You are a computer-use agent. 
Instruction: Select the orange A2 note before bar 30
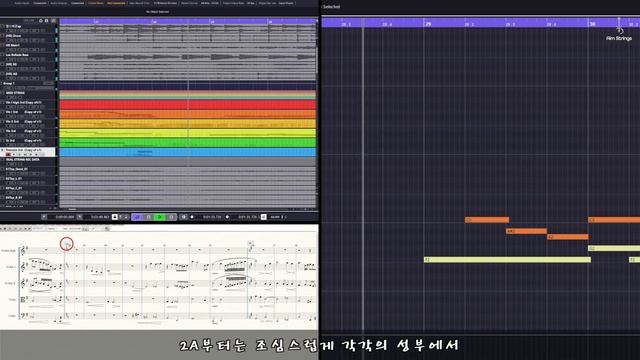[568, 237]
